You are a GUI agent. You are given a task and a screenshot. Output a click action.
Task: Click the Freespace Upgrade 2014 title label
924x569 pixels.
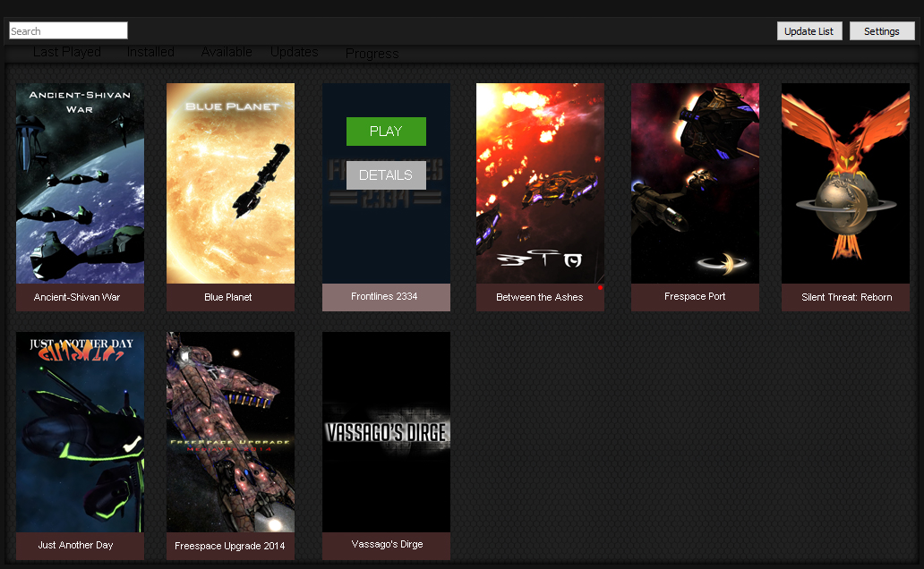(x=230, y=546)
